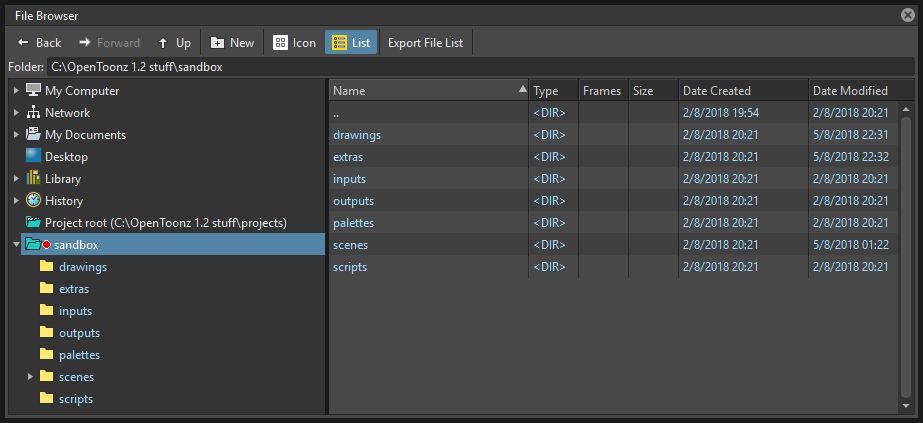Collapse the sandbox tree node
923x423 pixels.
[x=16, y=245]
